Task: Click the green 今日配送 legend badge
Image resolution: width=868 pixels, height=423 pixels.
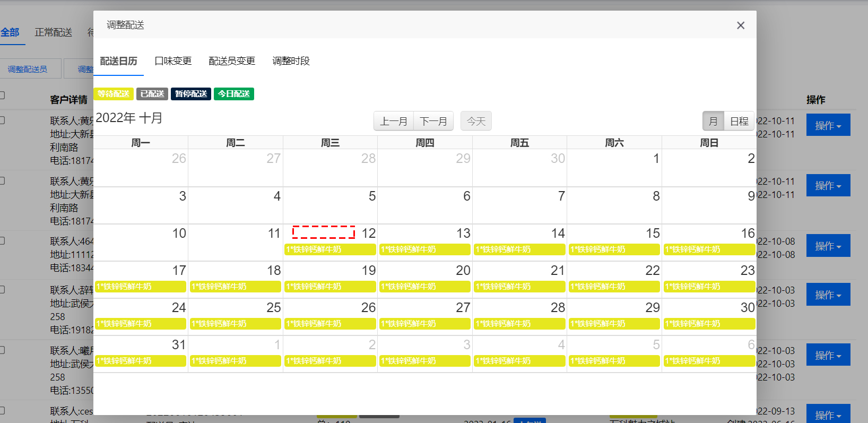Action: pos(234,94)
